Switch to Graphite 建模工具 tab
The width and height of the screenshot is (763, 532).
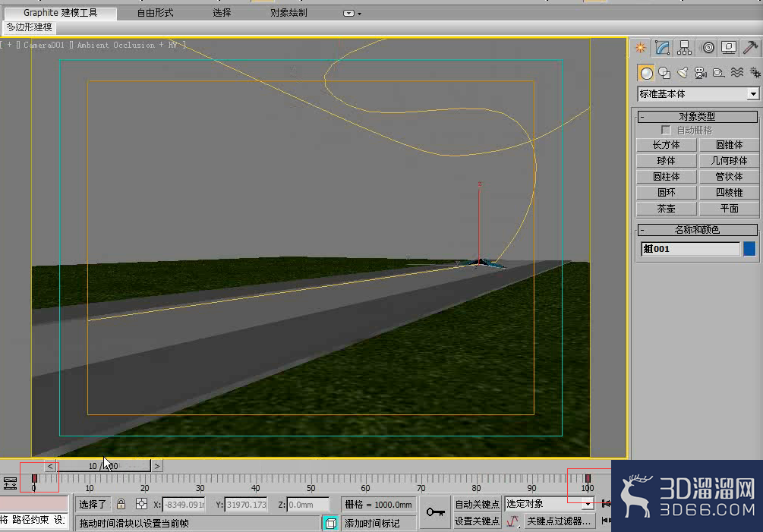(60, 13)
